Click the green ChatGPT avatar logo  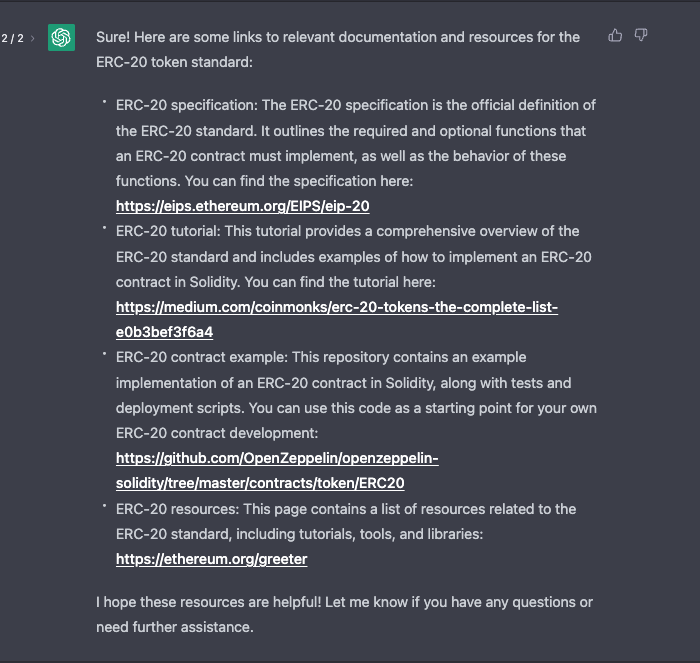(61, 38)
